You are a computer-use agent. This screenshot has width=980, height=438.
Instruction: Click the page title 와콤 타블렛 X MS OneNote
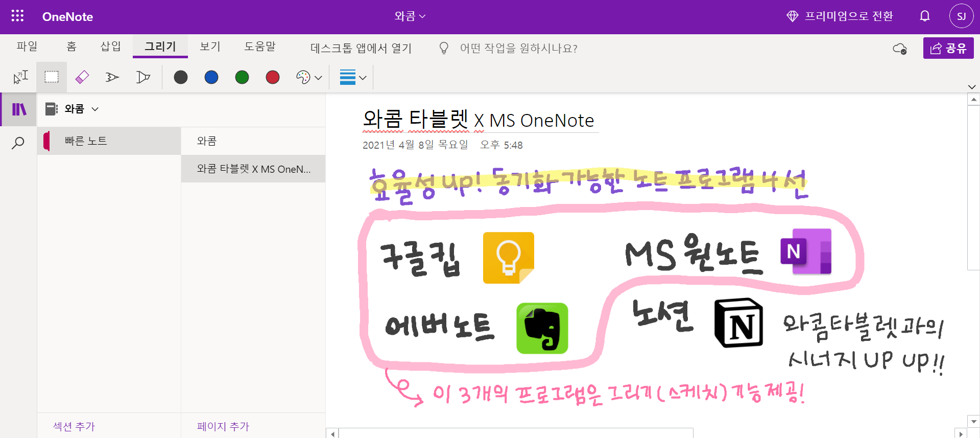coord(479,120)
